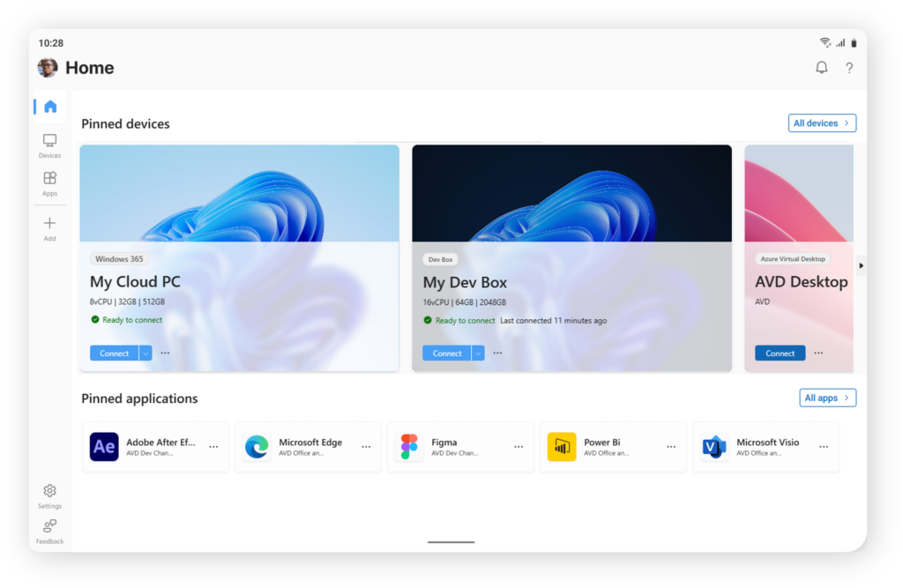Click the Pinned devices heading
903x588 pixels.
[125, 123]
